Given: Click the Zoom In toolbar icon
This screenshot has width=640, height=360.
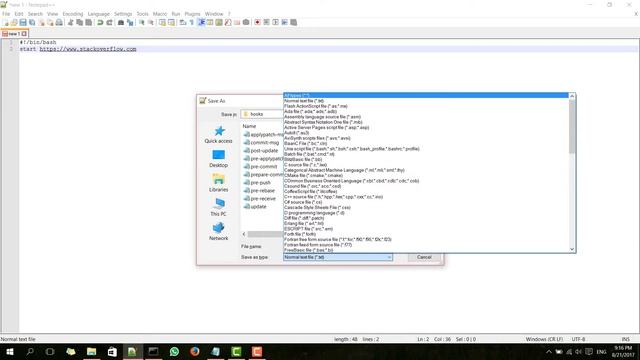Looking at the screenshot, I should [142, 22].
